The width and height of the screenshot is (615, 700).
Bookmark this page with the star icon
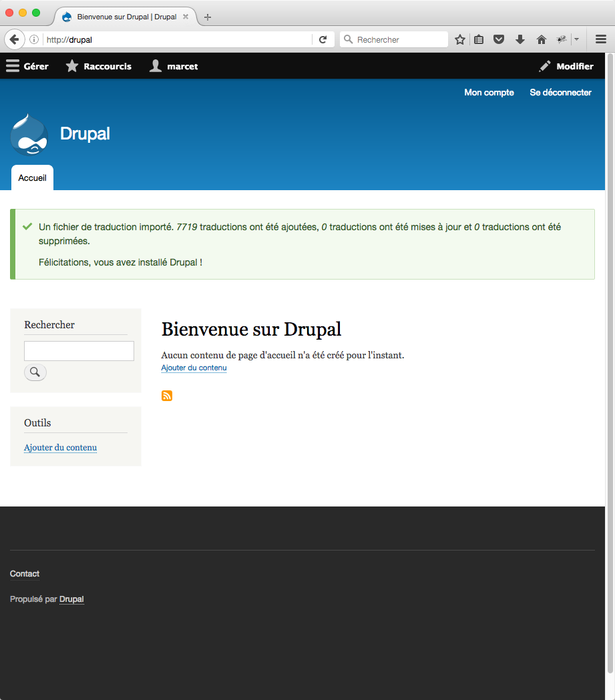point(460,40)
